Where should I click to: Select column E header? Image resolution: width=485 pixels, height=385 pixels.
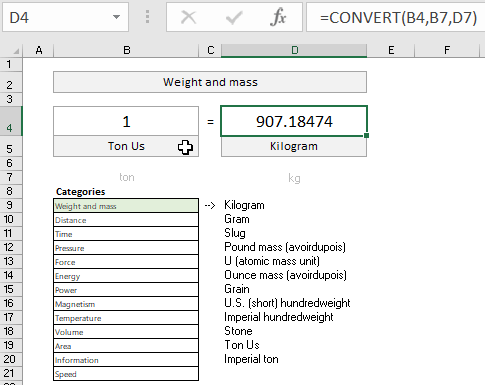(391, 50)
